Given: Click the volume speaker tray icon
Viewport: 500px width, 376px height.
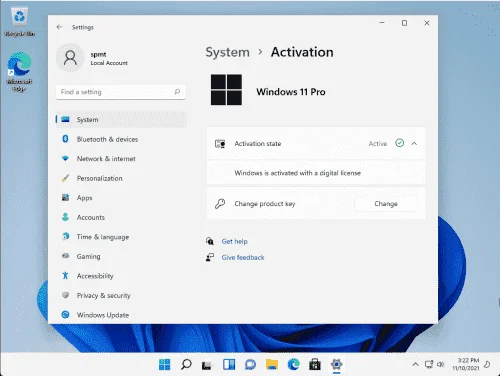Looking at the screenshot, I should 441,364.
